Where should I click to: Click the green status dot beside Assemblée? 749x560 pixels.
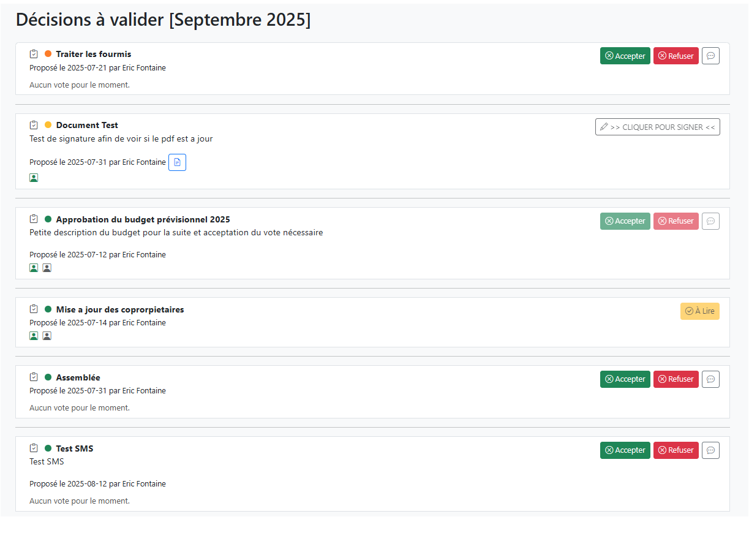tap(48, 377)
